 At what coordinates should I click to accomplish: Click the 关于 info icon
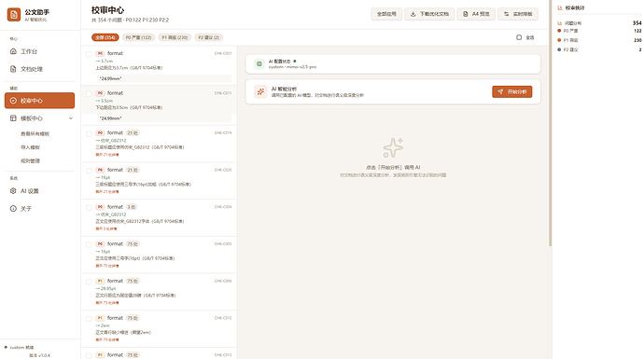pos(13,209)
